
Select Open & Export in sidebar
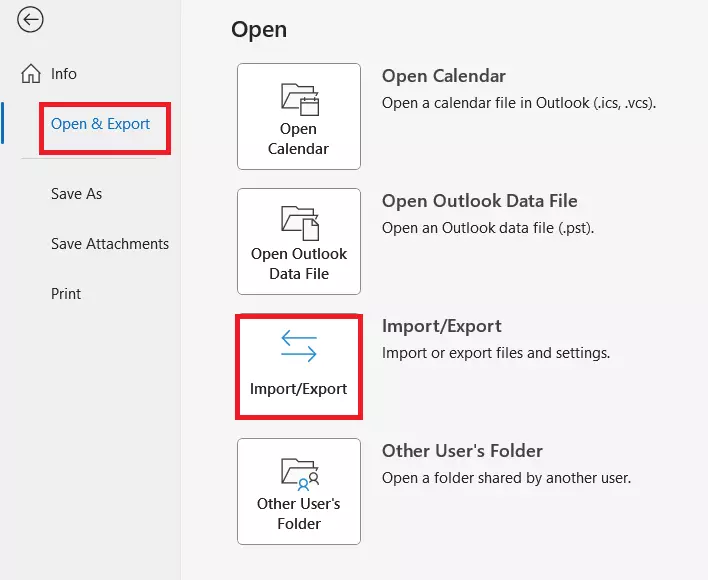click(100, 124)
